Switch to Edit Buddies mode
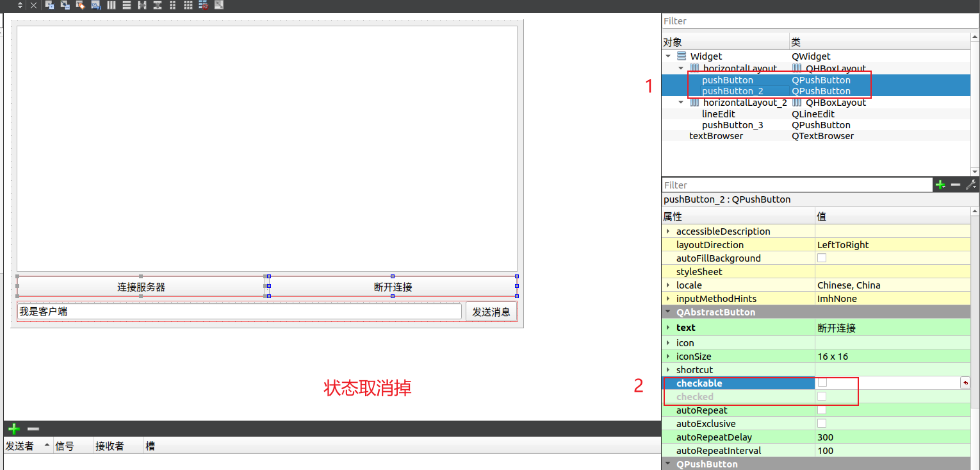 pyautogui.click(x=80, y=5)
